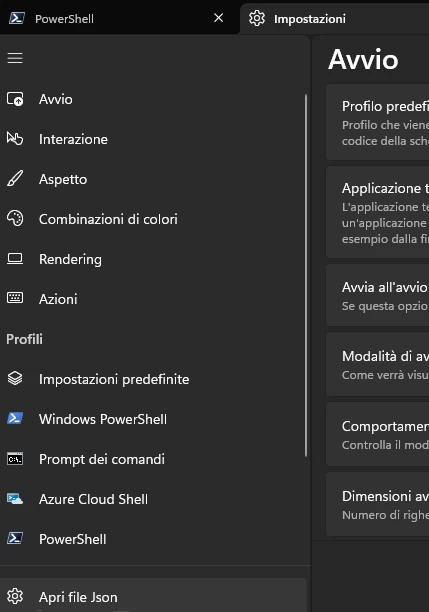The height and width of the screenshot is (612, 429).
Task: Expand the Comportamento setting card
Action: click(377, 434)
